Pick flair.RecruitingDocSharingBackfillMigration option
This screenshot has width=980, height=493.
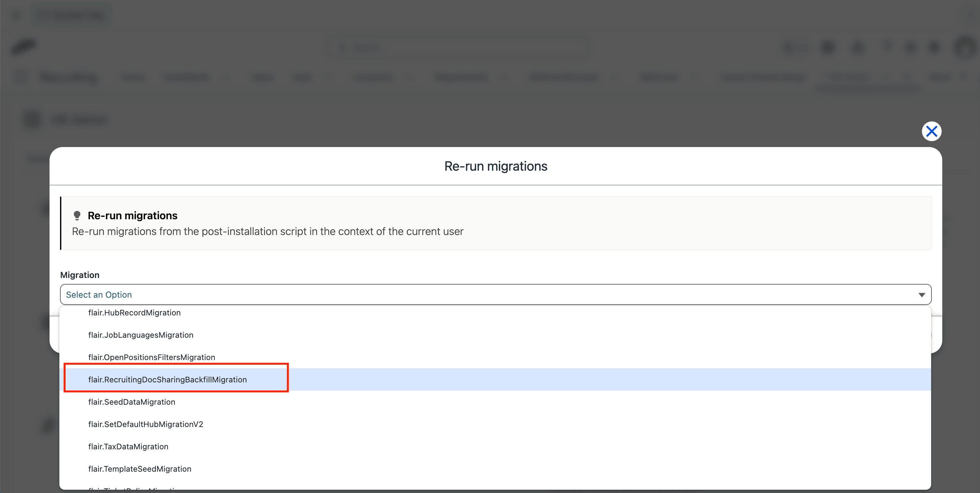(x=495, y=379)
